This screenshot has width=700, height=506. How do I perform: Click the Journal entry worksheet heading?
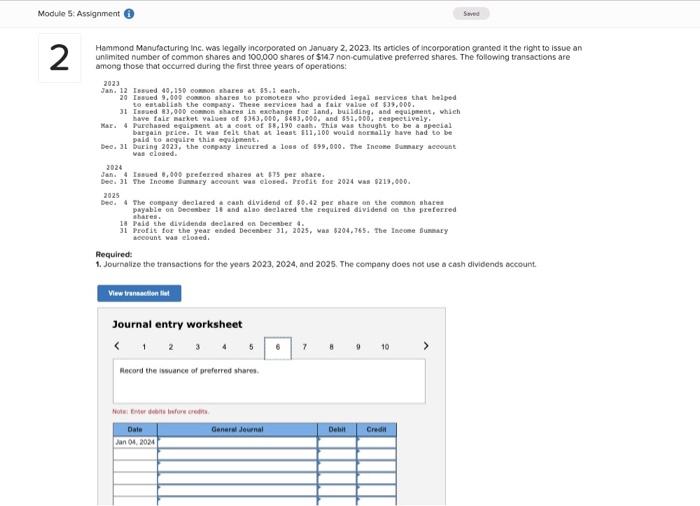click(x=177, y=325)
